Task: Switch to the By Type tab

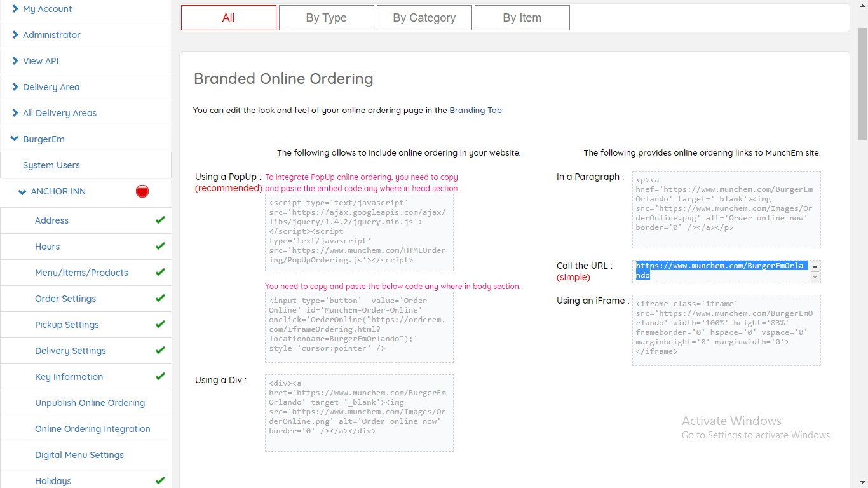Action: coord(326,18)
